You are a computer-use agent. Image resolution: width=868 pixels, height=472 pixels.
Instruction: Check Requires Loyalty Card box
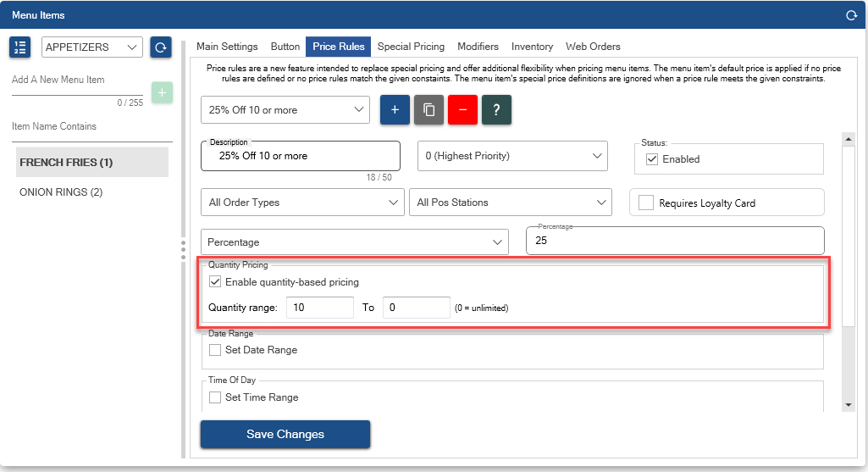coord(646,203)
